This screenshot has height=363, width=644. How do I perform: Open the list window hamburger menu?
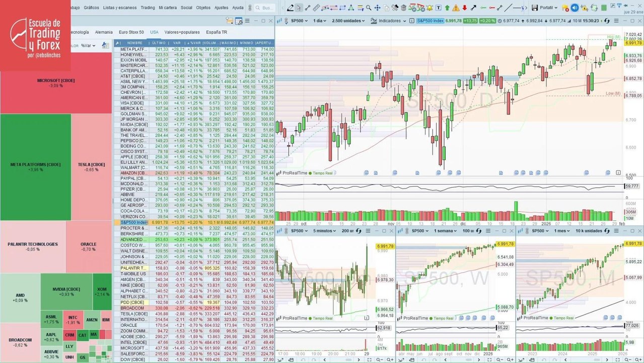[x=247, y=21]
